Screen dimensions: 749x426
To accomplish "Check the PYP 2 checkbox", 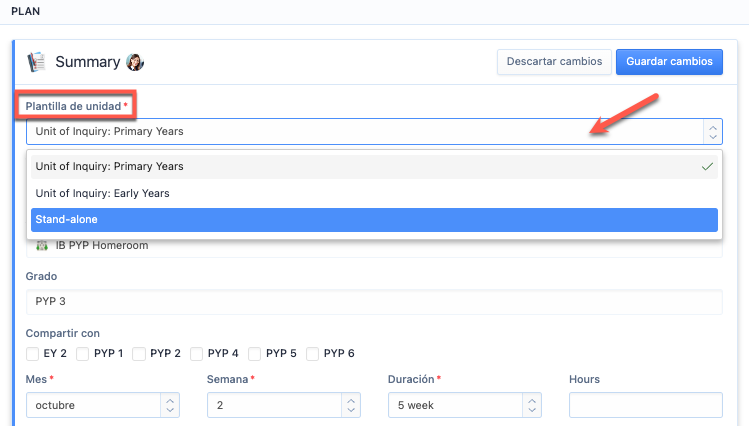I will point(139,353).
